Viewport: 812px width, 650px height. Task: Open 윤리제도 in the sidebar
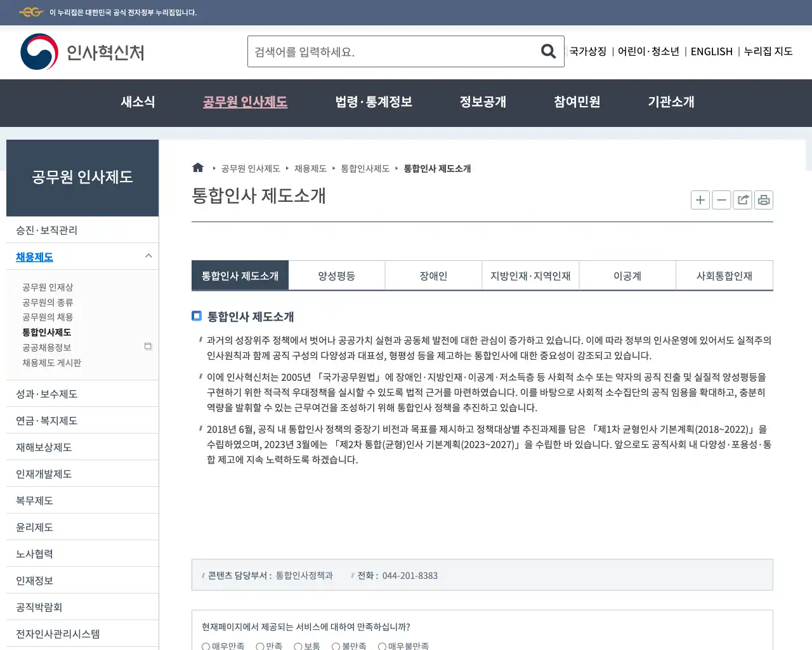click(82, 527)
